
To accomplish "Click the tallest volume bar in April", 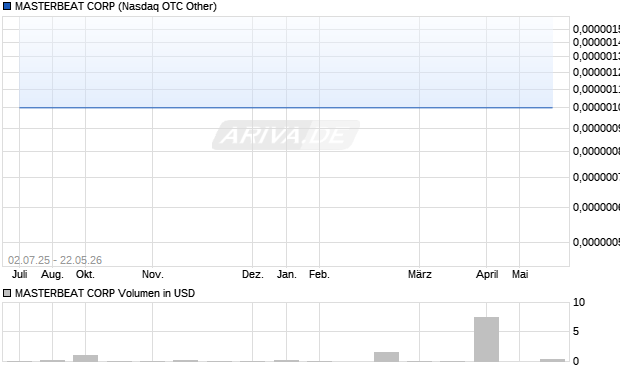I will click(486, 339).
